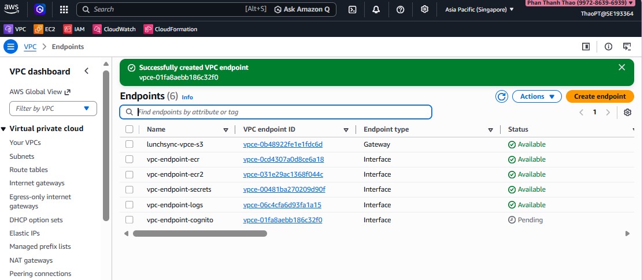Open the services grid menu icon
Image resolution: width=644 pixels, height=280 pixels.
coord(64,9)
